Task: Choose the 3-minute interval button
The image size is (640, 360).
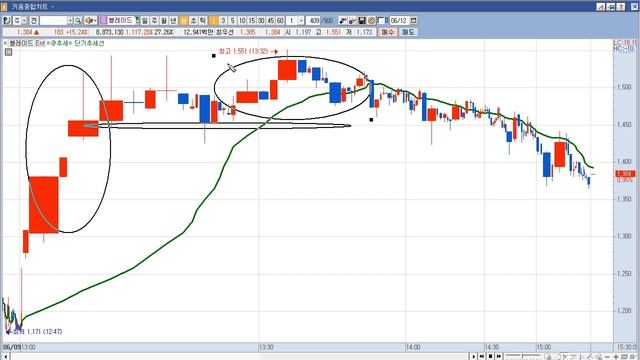Action: 223,20
